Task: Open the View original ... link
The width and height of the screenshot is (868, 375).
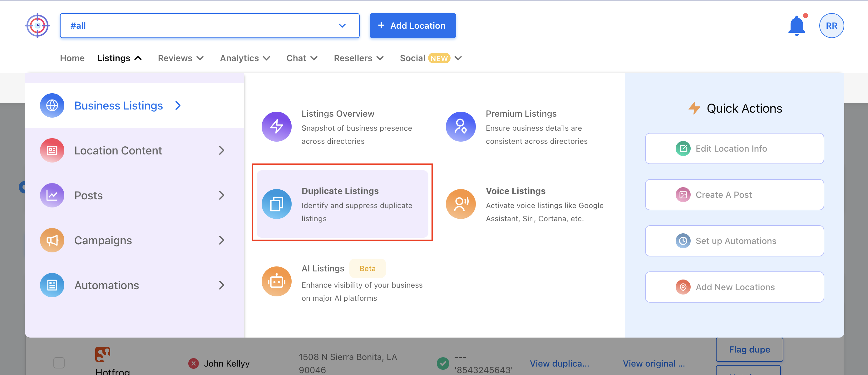Action: click(x=654, y=363)
